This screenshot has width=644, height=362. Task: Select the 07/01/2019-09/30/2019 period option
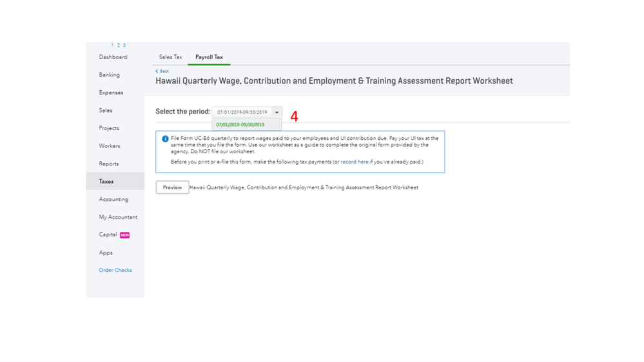tap(240, 125)
